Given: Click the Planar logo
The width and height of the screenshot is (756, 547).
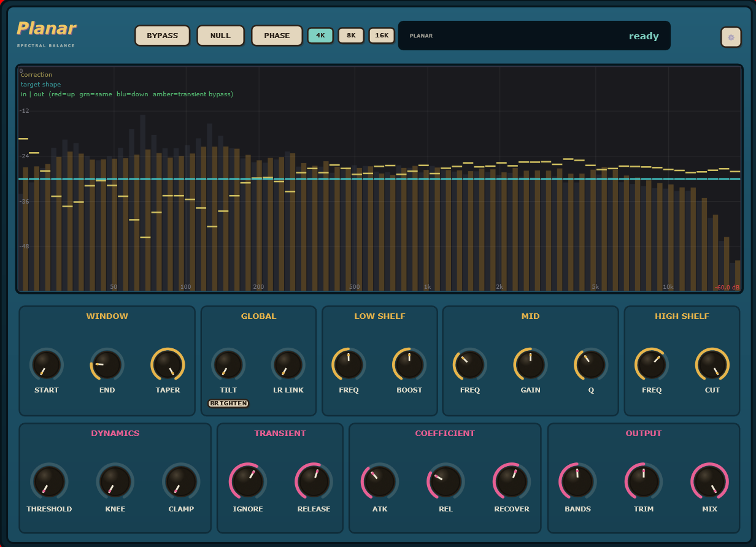Looking at the screenshot, I should click(x=47, y=29).
